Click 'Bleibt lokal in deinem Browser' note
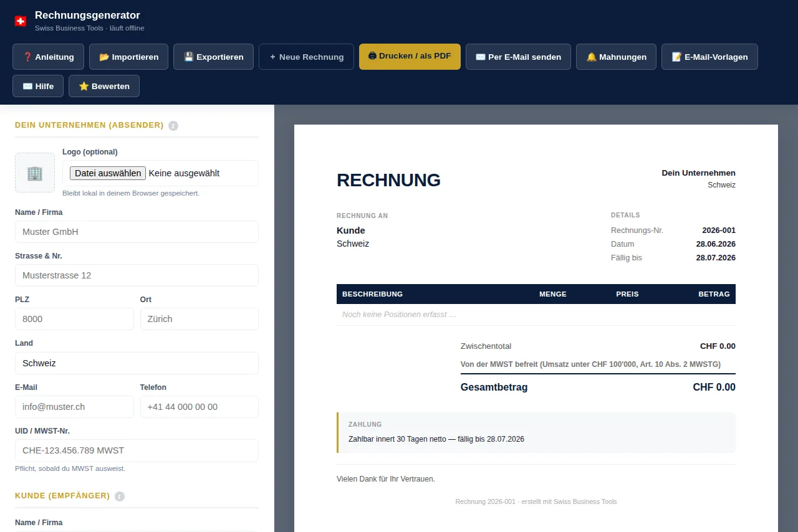Screen dimensions: 798x532 [x=131, y=193]
